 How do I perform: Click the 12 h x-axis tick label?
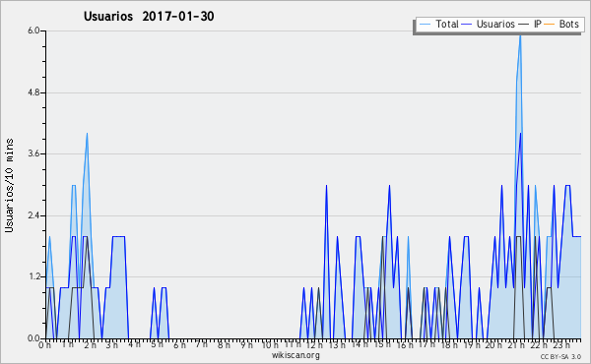[314, 344]
